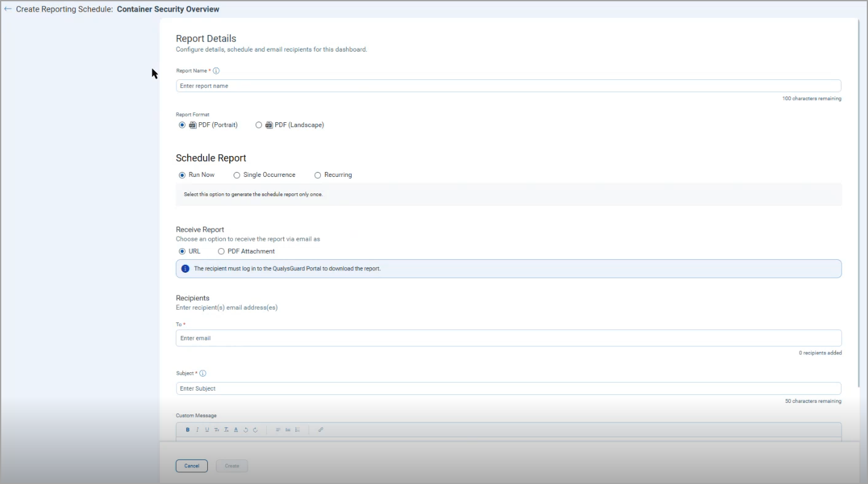868x484 pixels.
Task: Click the "Container Security Overview" title text
Action: coord(168,9)
